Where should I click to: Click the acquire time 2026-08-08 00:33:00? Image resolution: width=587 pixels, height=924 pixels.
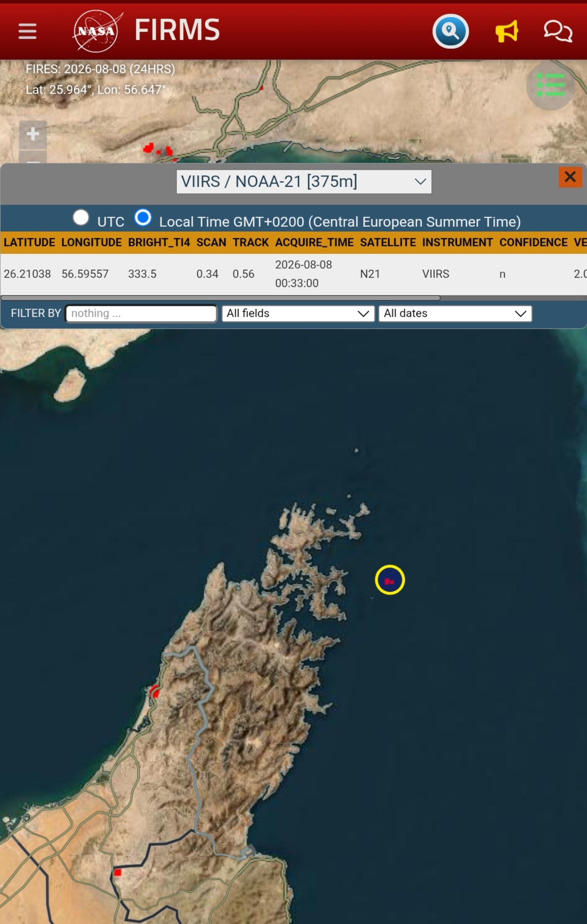tap(304, 274)
